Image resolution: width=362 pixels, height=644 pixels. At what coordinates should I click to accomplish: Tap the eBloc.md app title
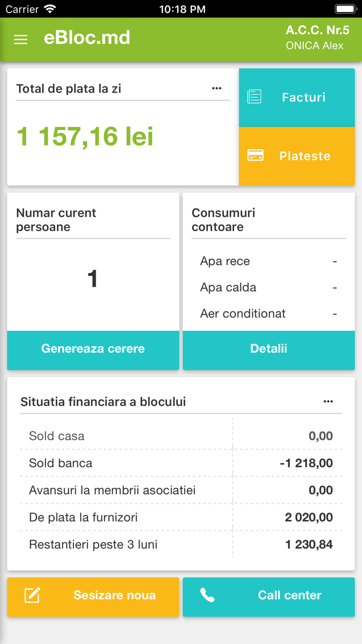click(87, 38)
